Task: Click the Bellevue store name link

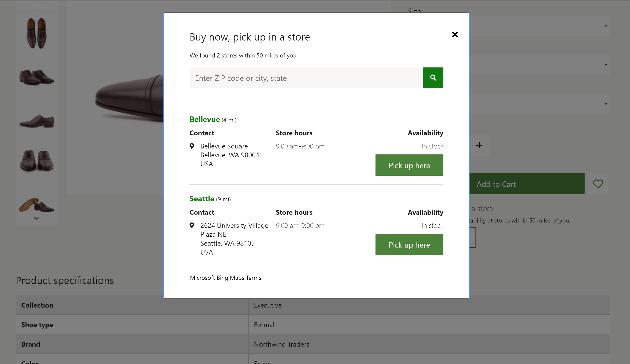Action: coord(205,119)
